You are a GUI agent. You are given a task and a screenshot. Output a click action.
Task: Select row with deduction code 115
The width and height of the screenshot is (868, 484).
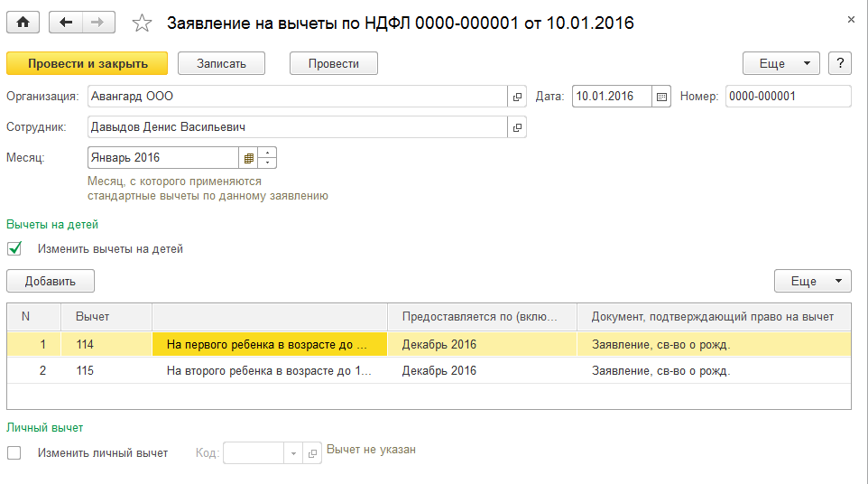[85, 371]
